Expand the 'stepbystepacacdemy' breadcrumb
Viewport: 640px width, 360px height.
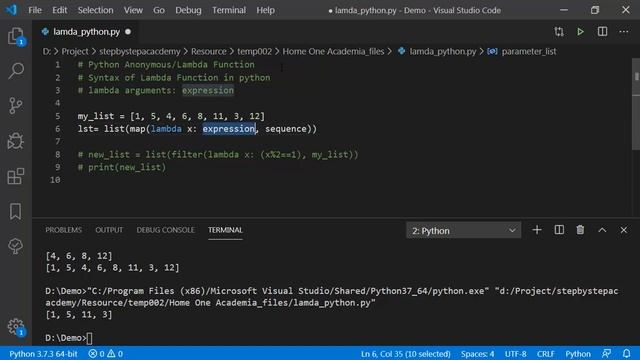tap(140, 51)
